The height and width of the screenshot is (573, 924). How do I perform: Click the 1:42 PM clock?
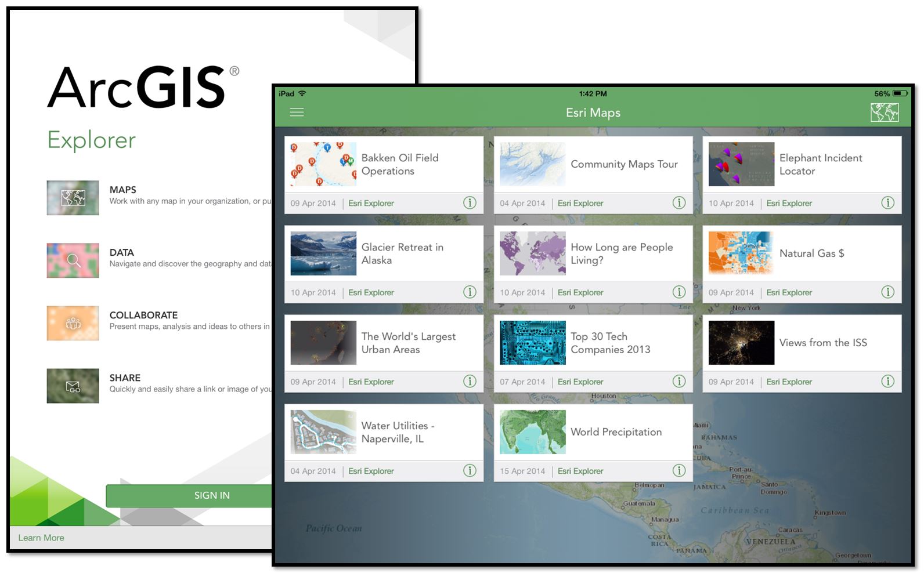593,93
